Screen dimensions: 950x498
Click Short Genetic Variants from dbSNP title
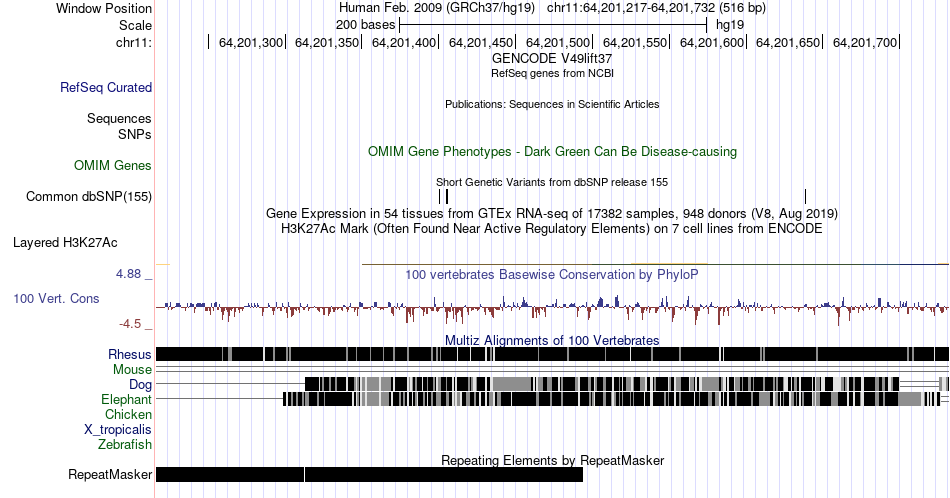tap(552, 182)
